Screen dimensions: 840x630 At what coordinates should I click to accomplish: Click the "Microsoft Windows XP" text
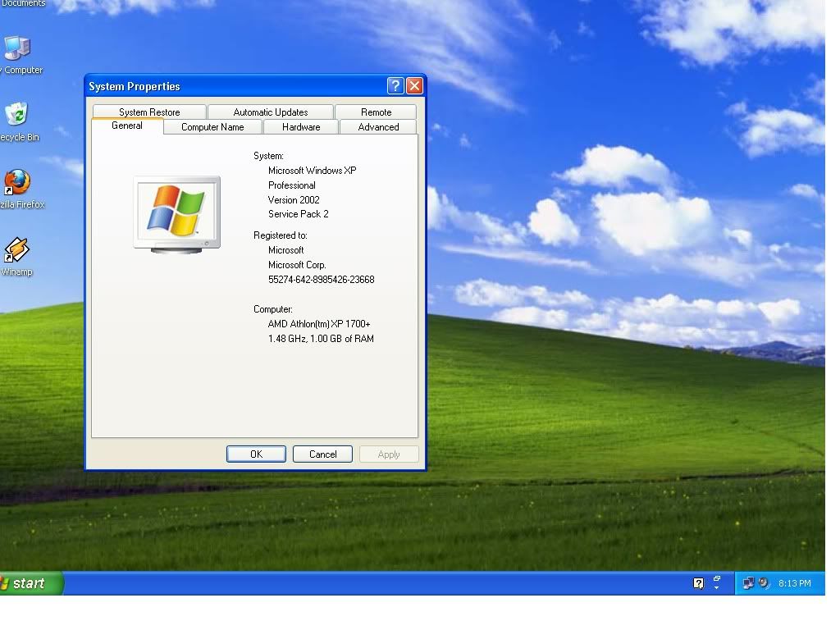[313, 171]
